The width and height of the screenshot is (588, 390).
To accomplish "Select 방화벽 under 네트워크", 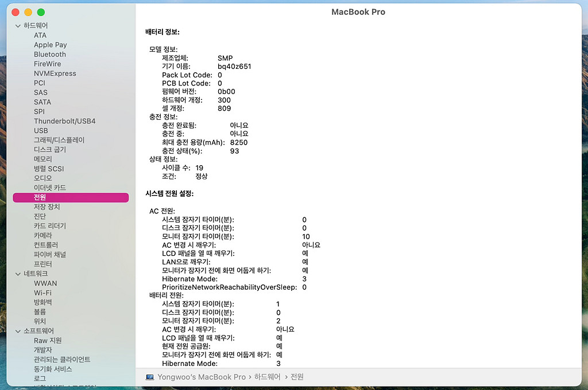I will (x=43, y=302).
